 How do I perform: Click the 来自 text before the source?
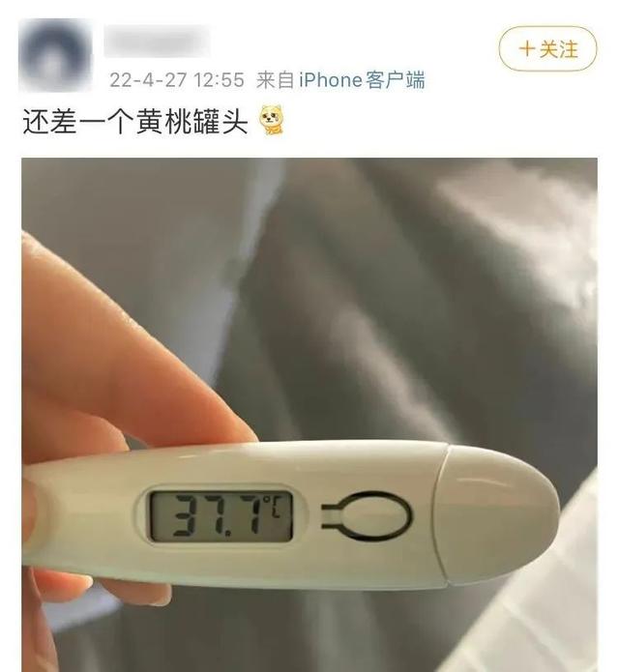click(x=275, y=80)
